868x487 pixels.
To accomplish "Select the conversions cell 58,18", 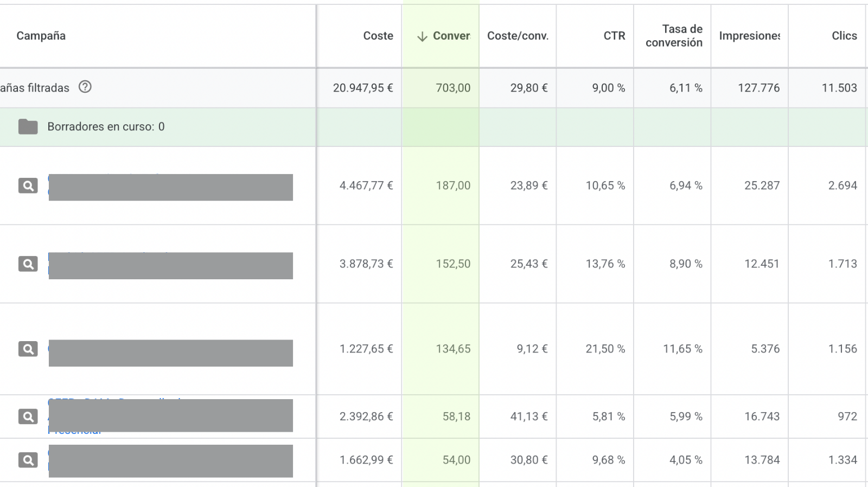I will click(456, 416).
